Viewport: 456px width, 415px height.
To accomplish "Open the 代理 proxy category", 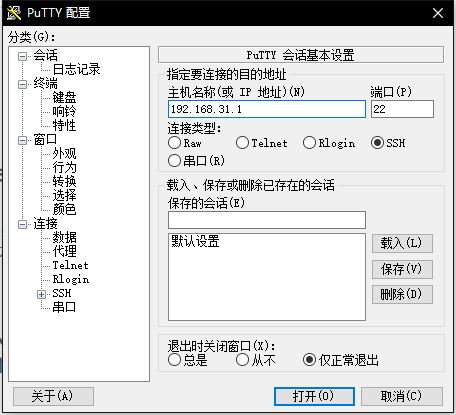I will tap(64, 251).
